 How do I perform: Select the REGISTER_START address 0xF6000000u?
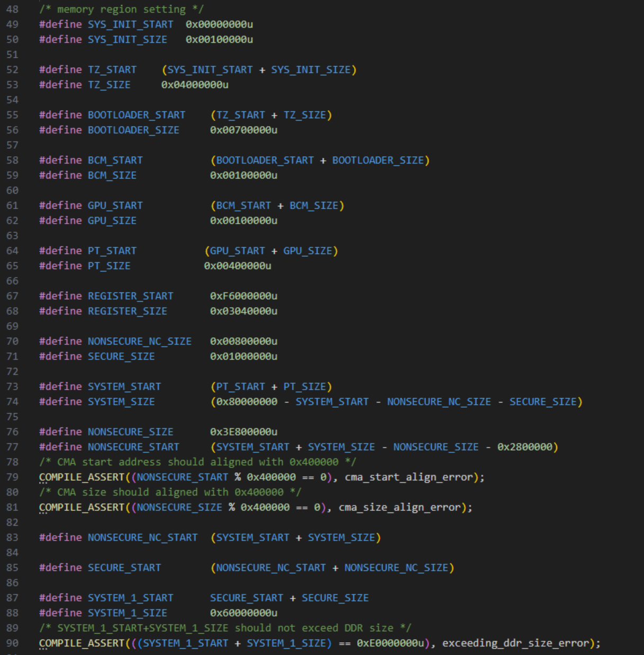(244, 295)
